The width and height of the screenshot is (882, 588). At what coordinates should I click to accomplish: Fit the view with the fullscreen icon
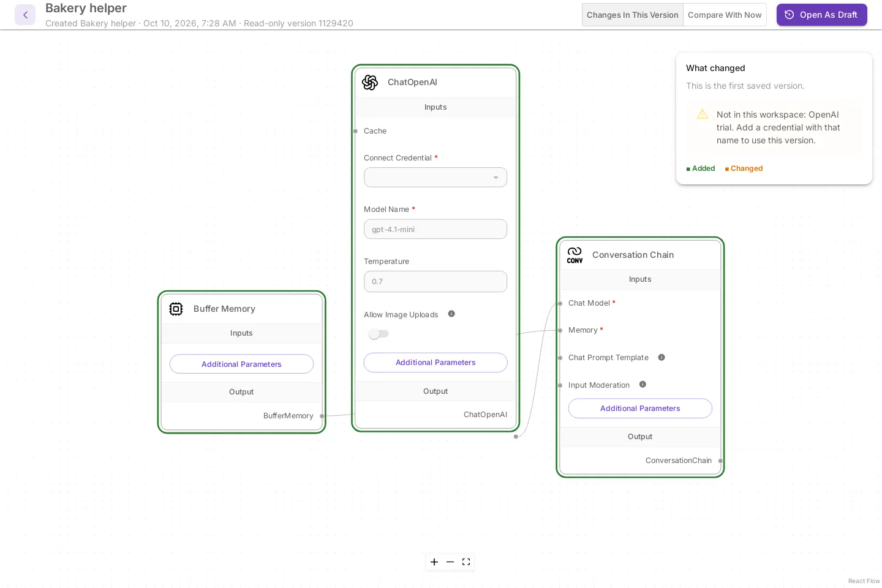click(466, 562)
